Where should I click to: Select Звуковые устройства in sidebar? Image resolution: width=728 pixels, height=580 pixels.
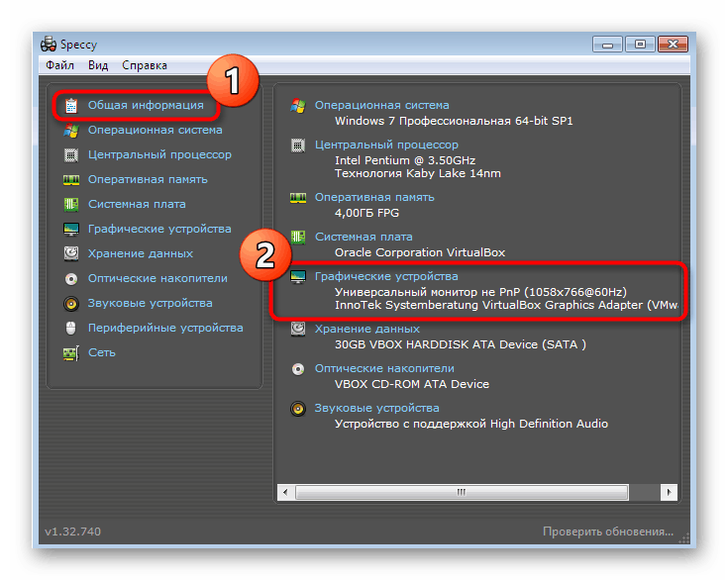(151, 303)
